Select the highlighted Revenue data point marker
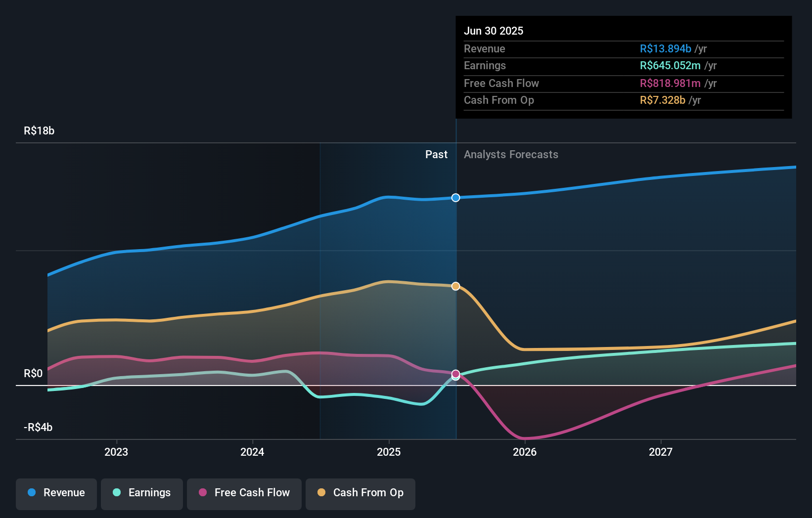Screen dimensions: 812x518 [455, 198]
